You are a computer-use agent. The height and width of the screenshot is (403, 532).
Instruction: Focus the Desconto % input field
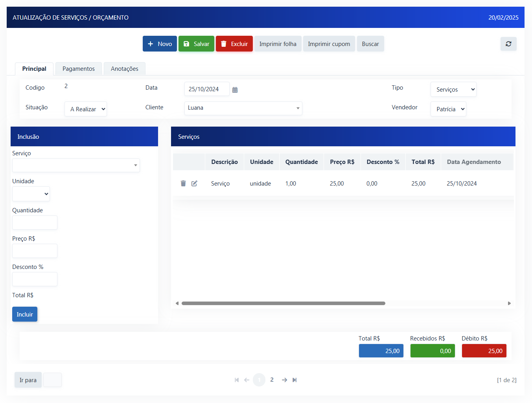pyautogui.click(x=35, y=279)
